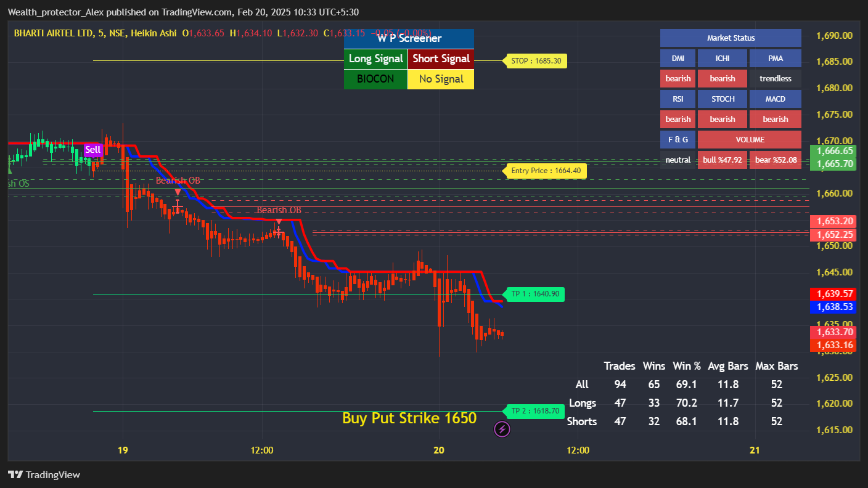Click the Market Status header
The image size is (868, 488).
(x=731, y=38)
